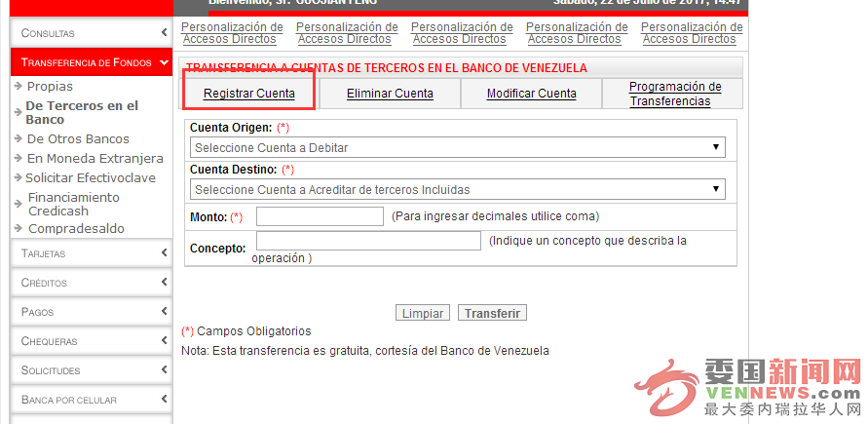Click arrow icon beside Propias
The width and height of the screenshot is (868, 424).
[19, 87]
